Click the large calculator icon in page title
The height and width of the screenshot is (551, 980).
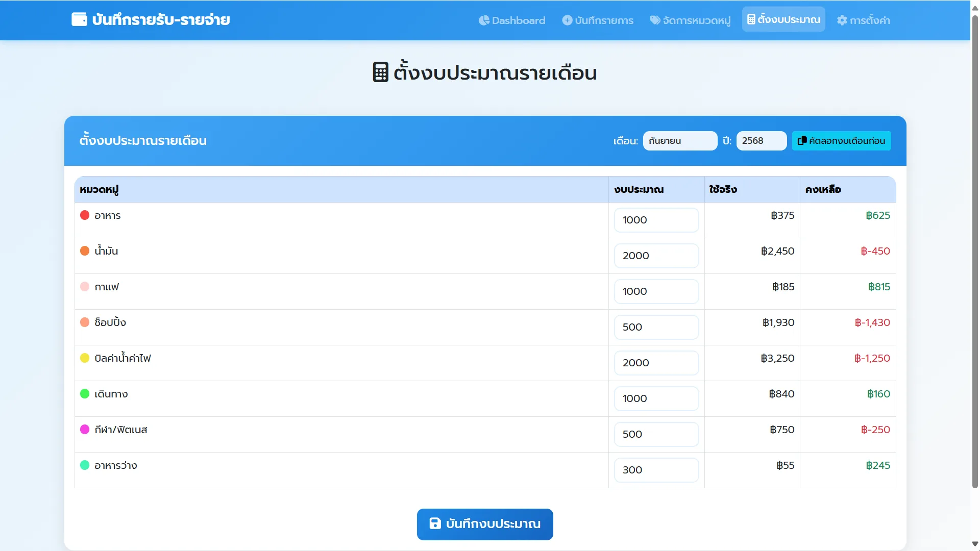coord(380,72)
